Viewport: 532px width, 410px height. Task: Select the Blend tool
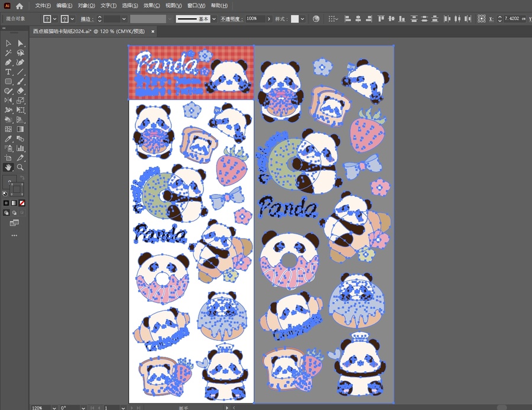pyautogui.click(x=20, y=138)
